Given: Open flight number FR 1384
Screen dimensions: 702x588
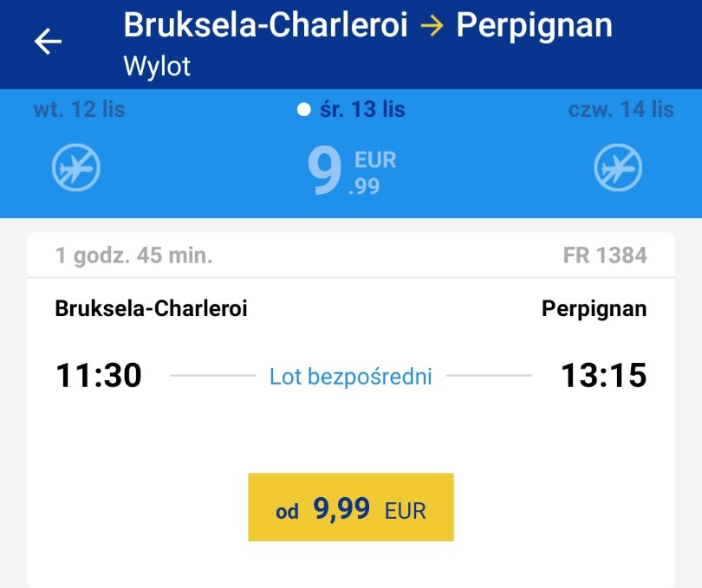Looking at the screenshot, I should 605,255.
